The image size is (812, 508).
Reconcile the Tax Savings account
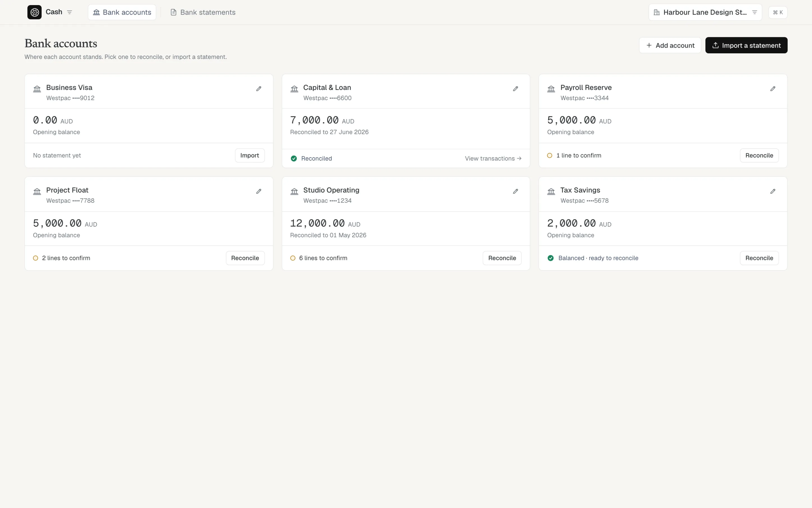click(x=759, y=258)
